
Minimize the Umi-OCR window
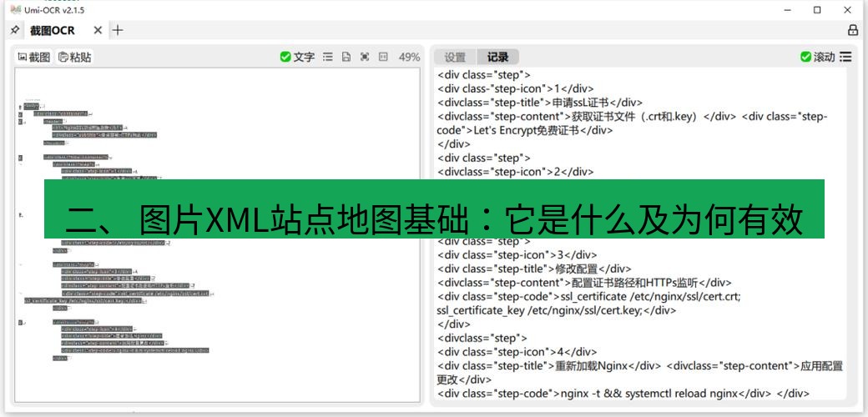pos(788,9)
